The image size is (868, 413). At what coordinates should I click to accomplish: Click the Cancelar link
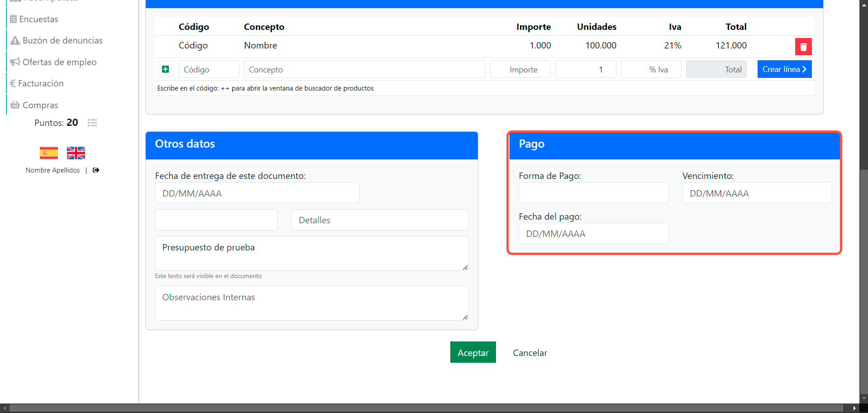click(x=530, y=353)
